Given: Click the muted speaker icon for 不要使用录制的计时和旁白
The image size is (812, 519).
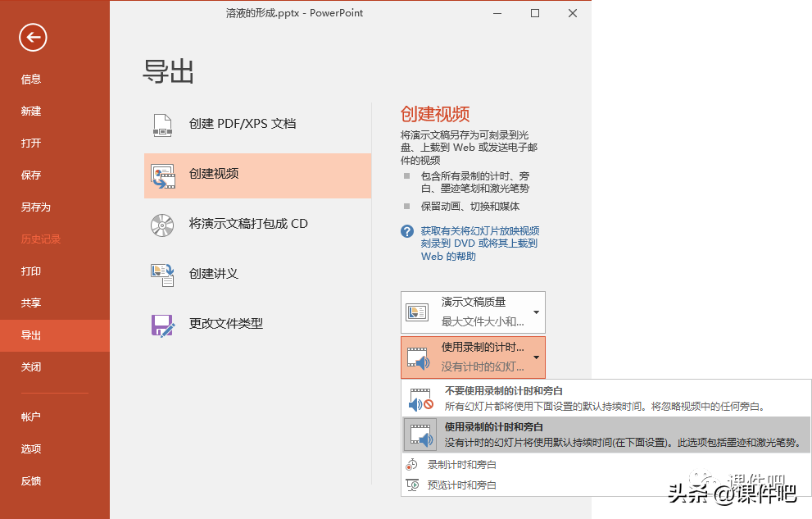Looking at the screenshot, I should coord(421,399).
